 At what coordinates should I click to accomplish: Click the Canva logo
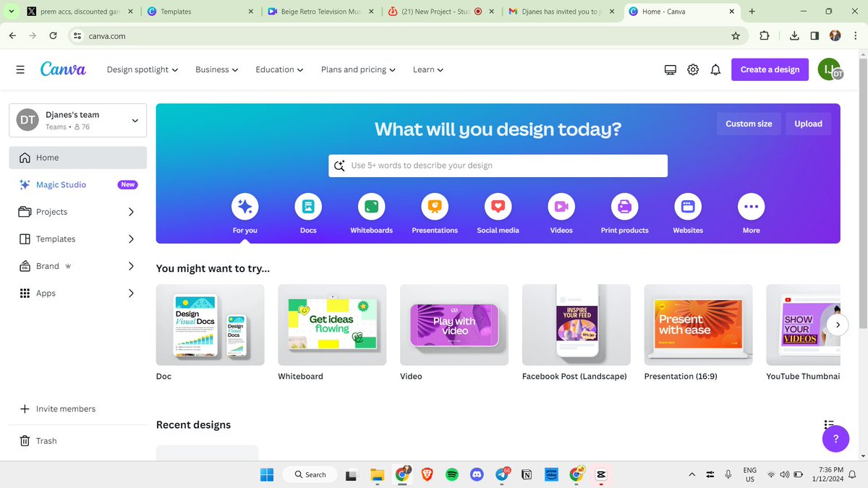coord(63,69)
